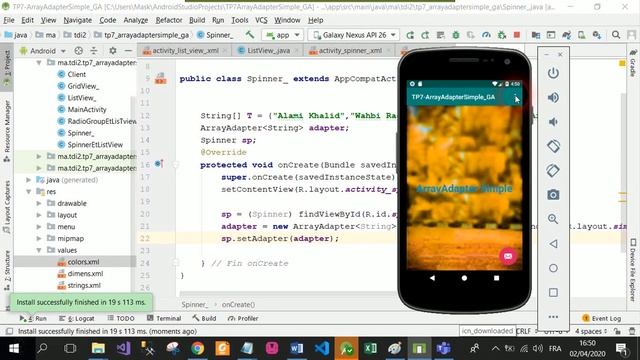This screenshot has width=640, height=360.
Task: Click Attach Debugger to Android Process icon
Action: pyautogui.click(x=502, y=35)
